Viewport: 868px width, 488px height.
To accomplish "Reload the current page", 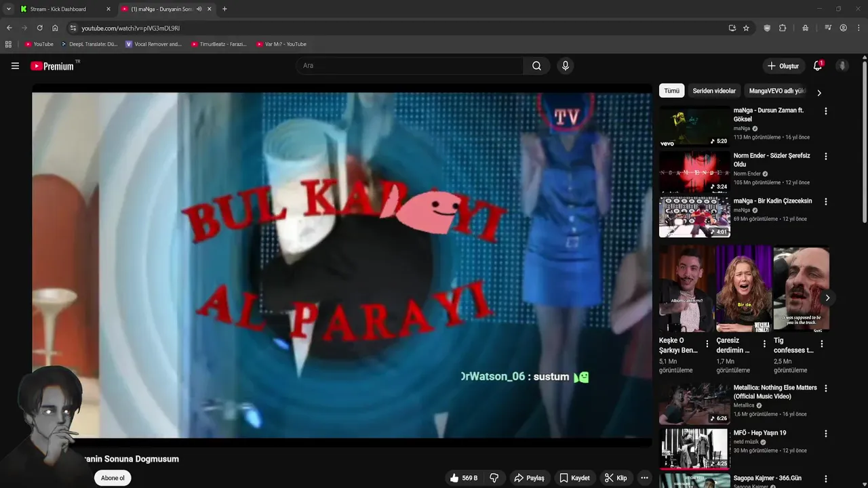I will point(39,28).
